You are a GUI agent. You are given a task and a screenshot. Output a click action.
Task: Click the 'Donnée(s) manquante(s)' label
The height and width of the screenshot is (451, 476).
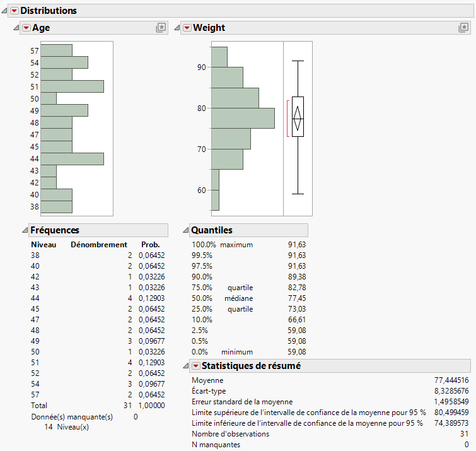[72, 417]
